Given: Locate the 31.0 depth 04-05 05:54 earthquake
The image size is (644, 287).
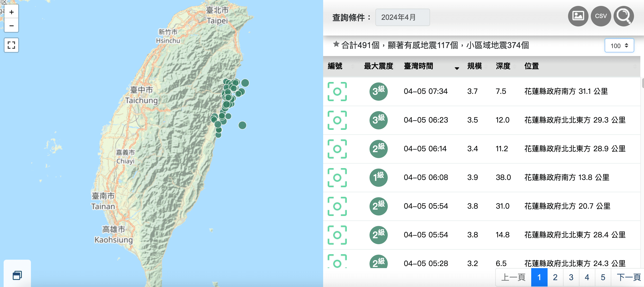Looking at the screenshot, I should point(337,206).
